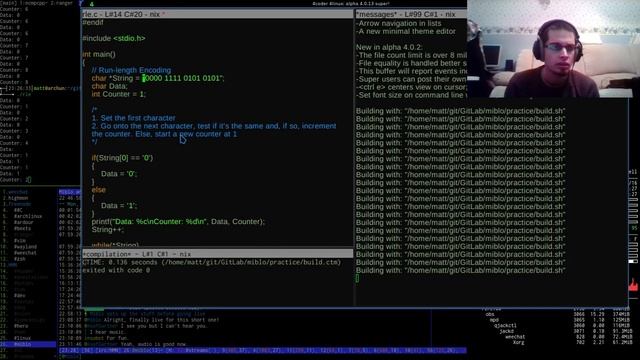640x360 pixels.
Task: Click the int Counter = 1; line
Action: (x=118, y=94)
